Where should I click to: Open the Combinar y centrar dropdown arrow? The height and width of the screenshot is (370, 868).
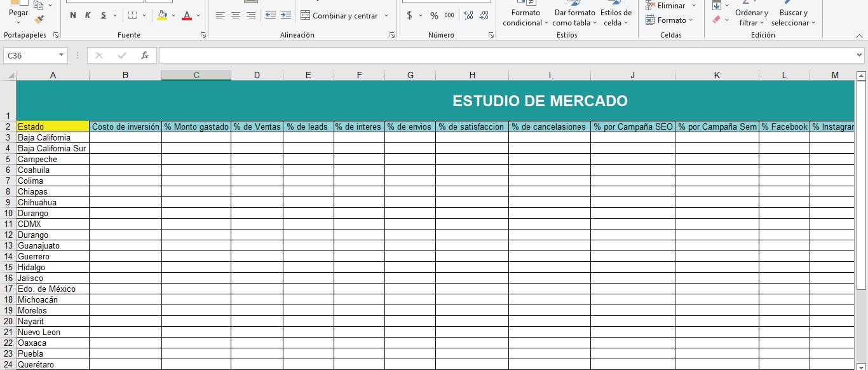[x=386, y=15]
